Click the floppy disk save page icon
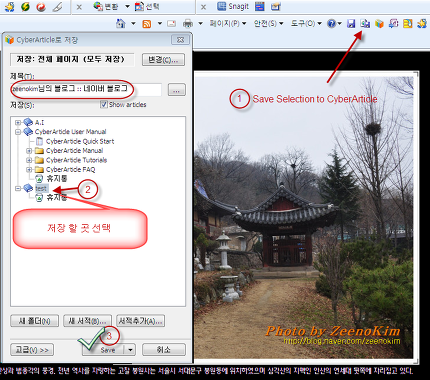The height and width of the screenshot is (380, 430). [351, 23]
